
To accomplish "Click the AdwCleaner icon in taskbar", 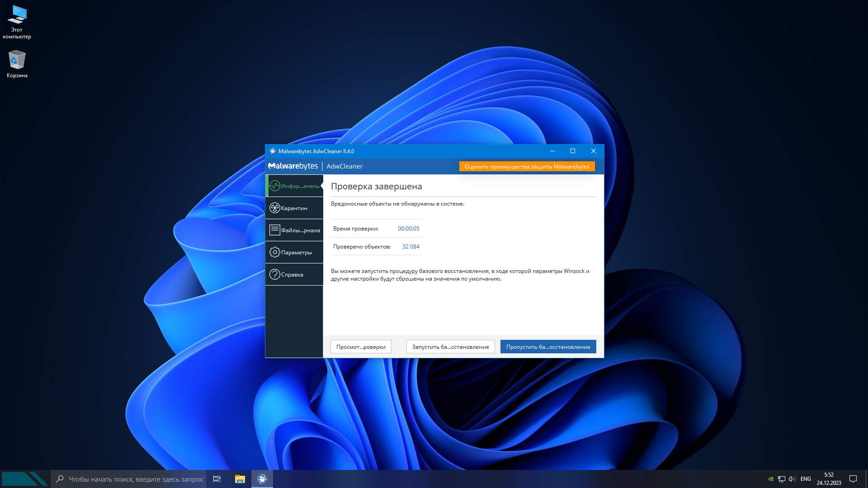I will tap(262, 479).
